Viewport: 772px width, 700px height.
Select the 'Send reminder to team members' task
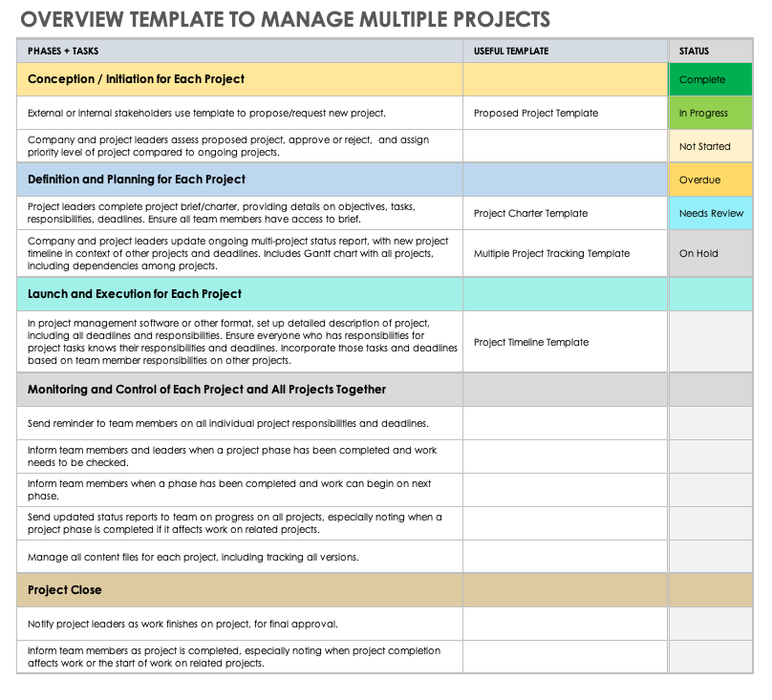pos(240,423)
